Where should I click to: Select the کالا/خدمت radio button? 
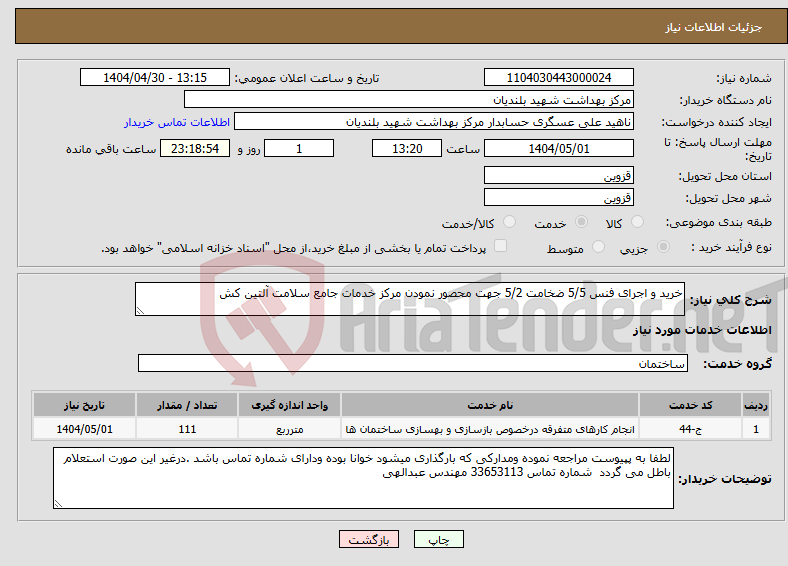click(x=510, y=222)
